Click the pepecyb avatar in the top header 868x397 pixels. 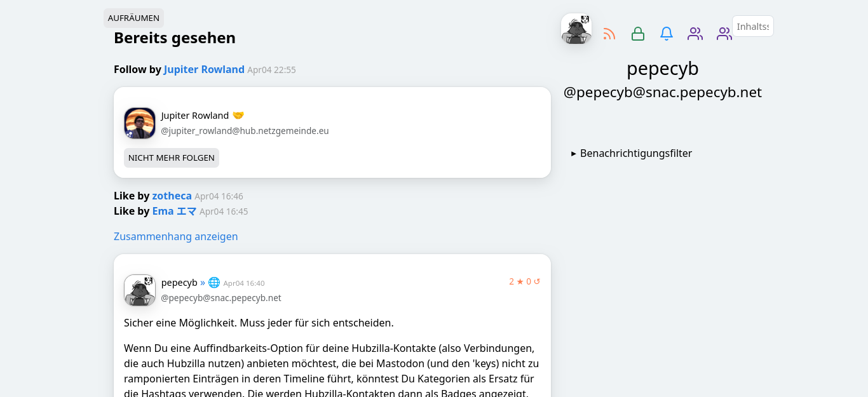click(x=576, y=29)
